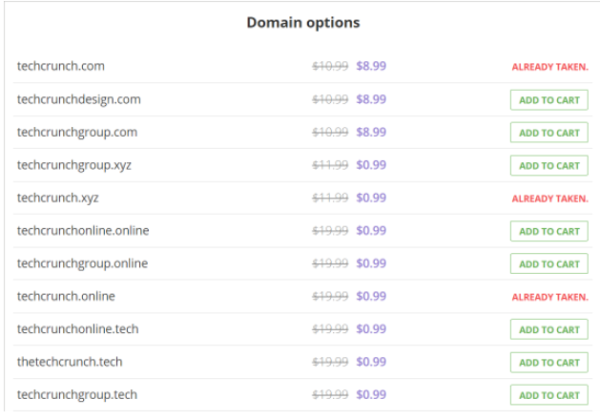This screenshot has width=600, height=420.
Task: Click the crossed-out $19.99 price for techcrunchgroup.tech
Action: click(x=330, y=395)
